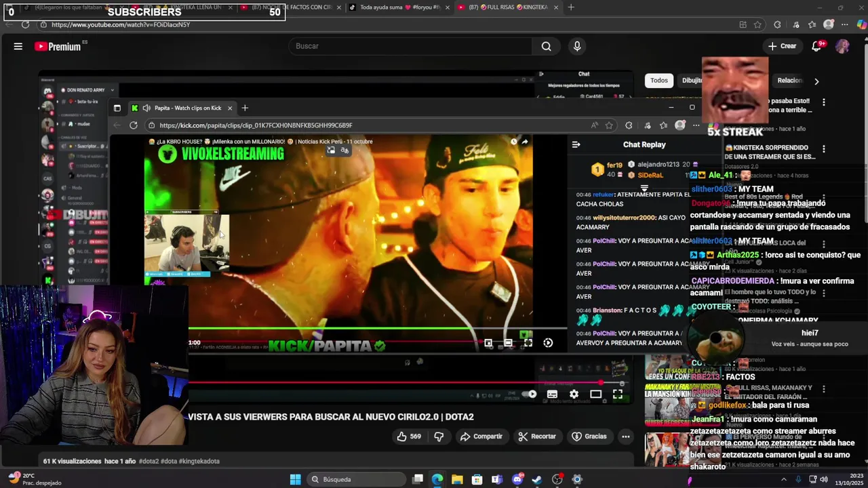Click the KICK/PAPITA channel banner

326,346
